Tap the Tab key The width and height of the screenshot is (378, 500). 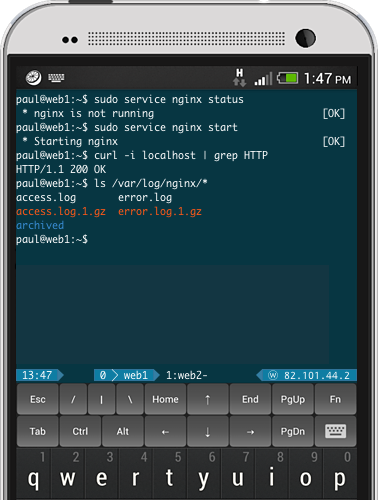point(38,431)
